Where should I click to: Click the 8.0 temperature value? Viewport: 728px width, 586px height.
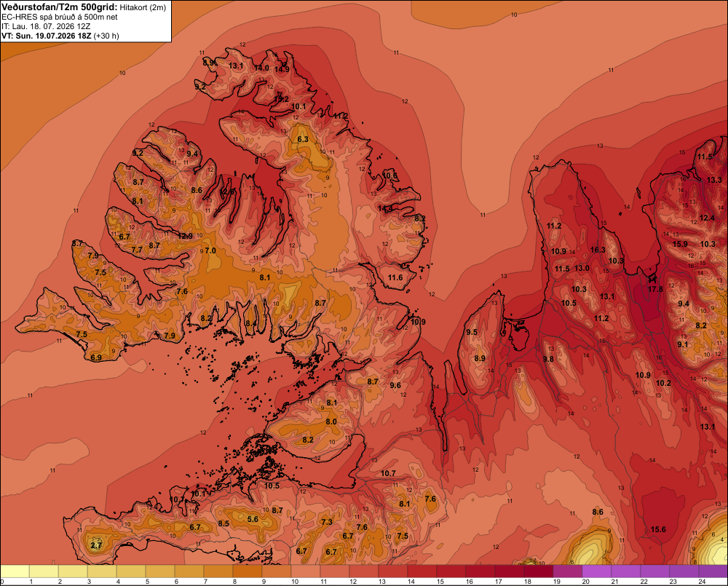pos(331,421)
